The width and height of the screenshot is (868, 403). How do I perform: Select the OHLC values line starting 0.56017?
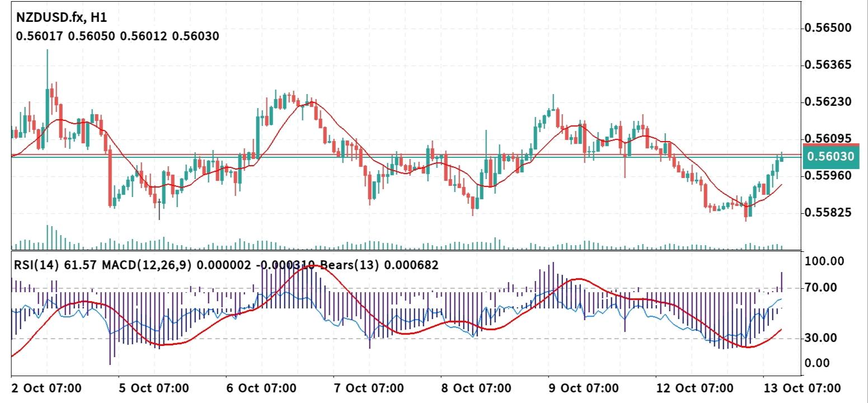click(118, 36)
